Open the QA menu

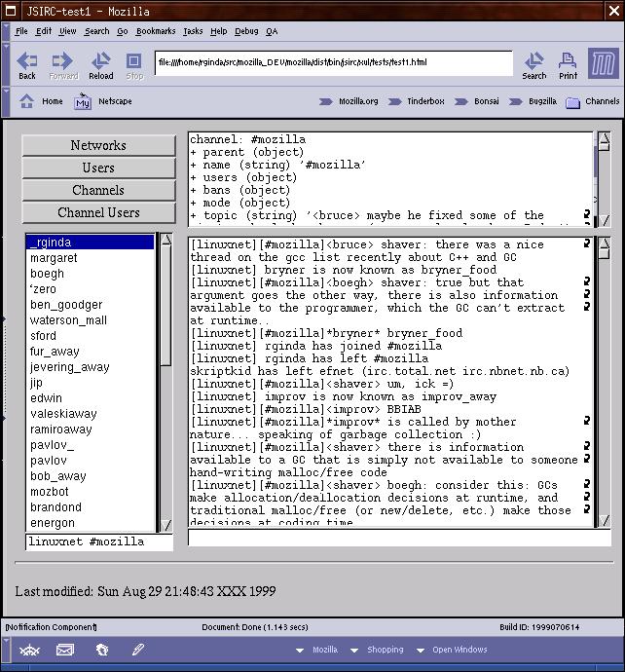coord(272,31)
